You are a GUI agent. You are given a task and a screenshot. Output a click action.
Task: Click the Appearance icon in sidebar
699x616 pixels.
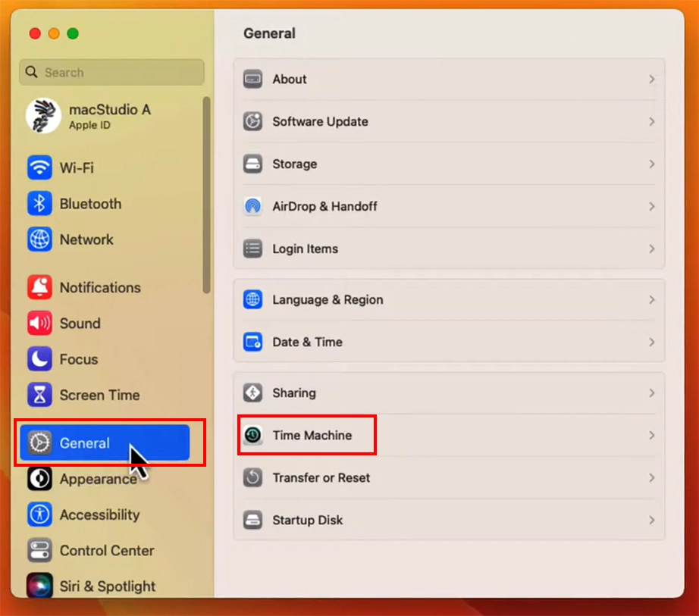tap(39, 479)
